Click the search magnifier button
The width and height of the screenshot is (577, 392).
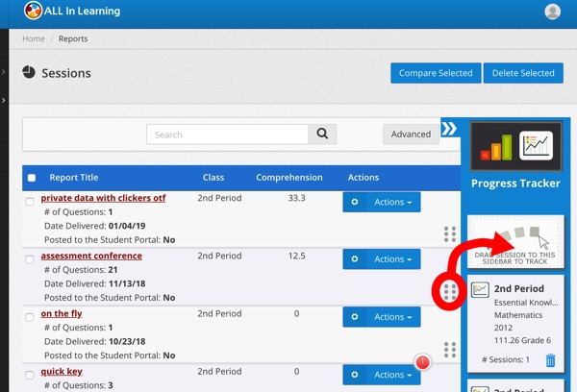323,135
